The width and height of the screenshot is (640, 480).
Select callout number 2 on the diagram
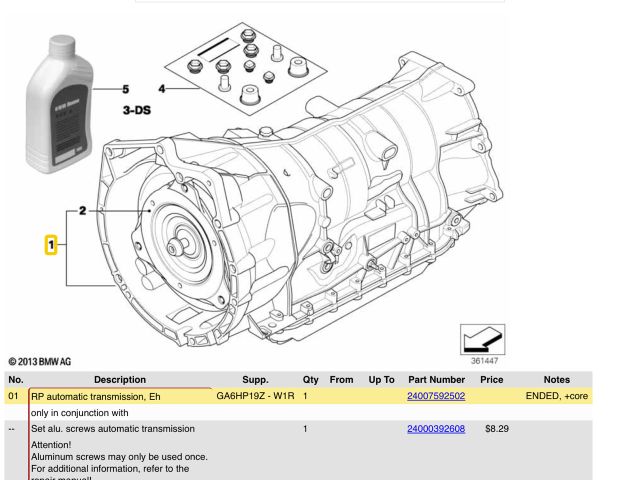click(x=83, y=212)
